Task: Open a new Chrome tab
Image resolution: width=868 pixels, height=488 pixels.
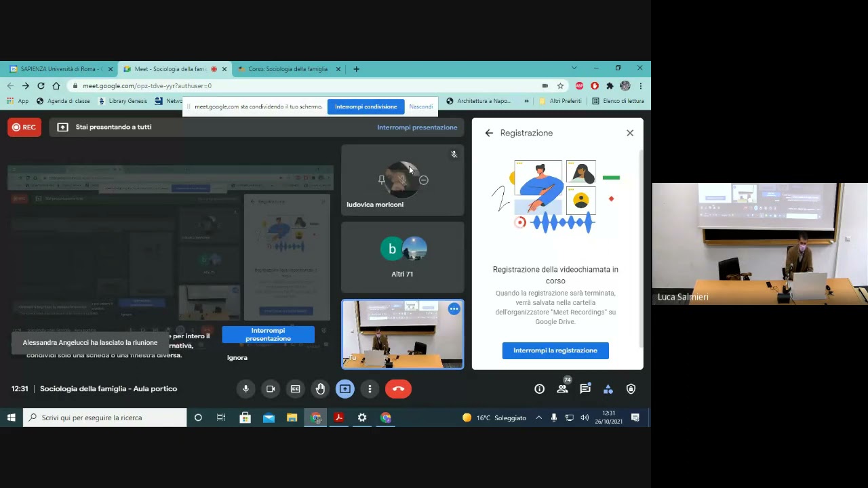Action: click(x=357, y=69)
